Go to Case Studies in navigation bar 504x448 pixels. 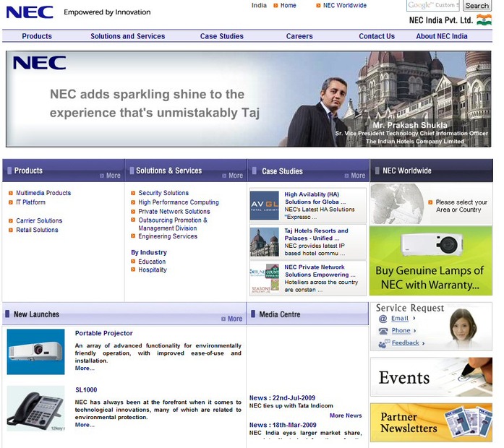[x=222, y=36]
